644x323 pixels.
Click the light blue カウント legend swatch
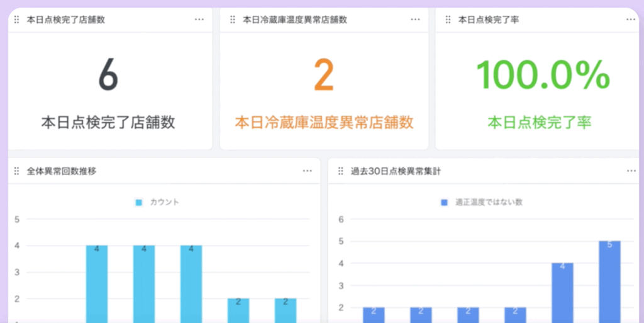(140, 202)
